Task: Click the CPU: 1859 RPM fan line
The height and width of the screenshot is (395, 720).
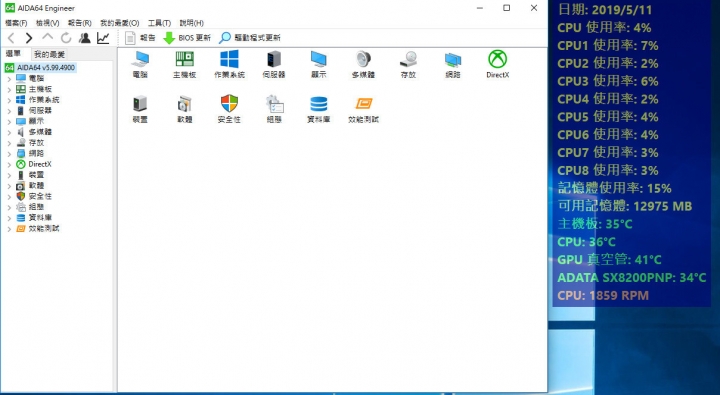Action: [x=603, y=295]
